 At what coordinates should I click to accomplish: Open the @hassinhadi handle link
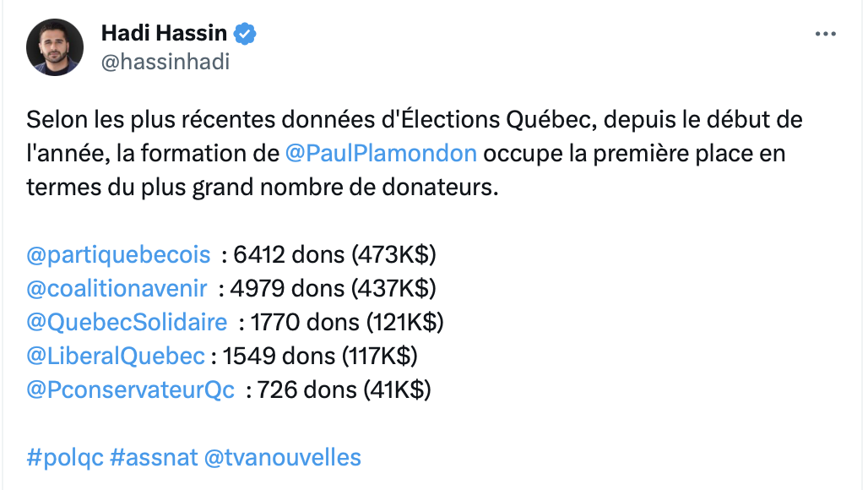(165, 62)
